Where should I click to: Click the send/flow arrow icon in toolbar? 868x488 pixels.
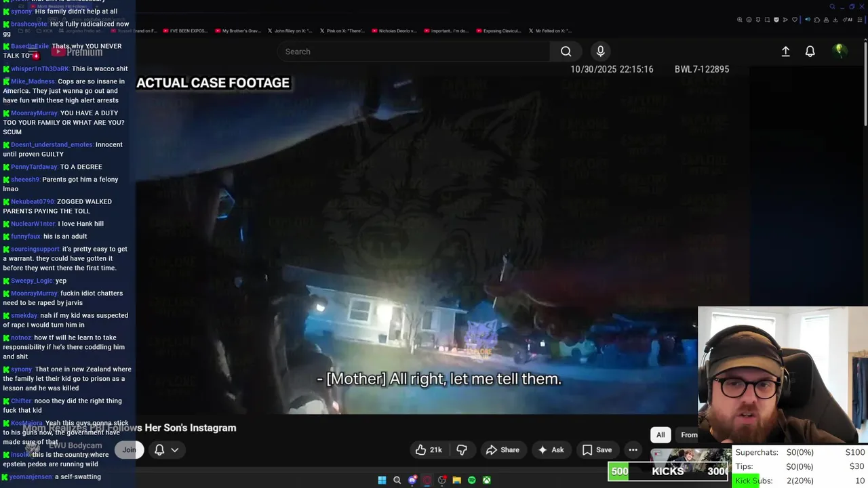point(785,20)
